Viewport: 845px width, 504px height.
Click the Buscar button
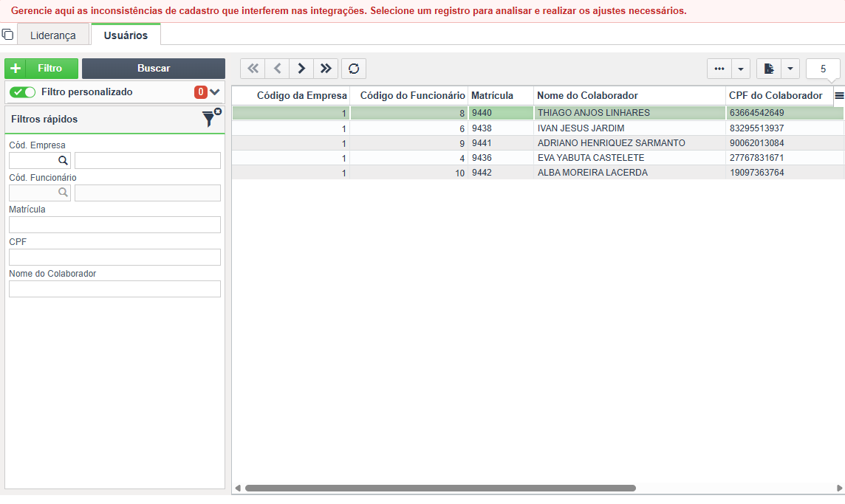154,69
